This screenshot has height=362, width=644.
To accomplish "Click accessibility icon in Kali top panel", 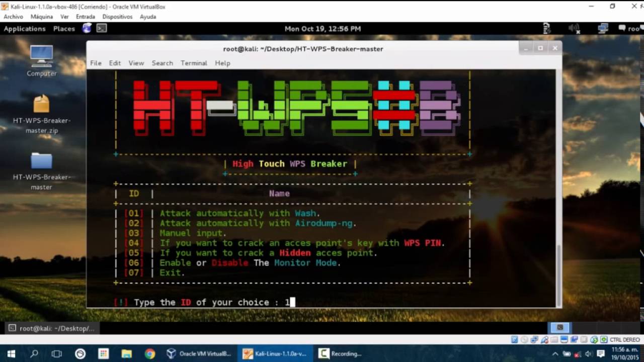I will click(547, 29).
